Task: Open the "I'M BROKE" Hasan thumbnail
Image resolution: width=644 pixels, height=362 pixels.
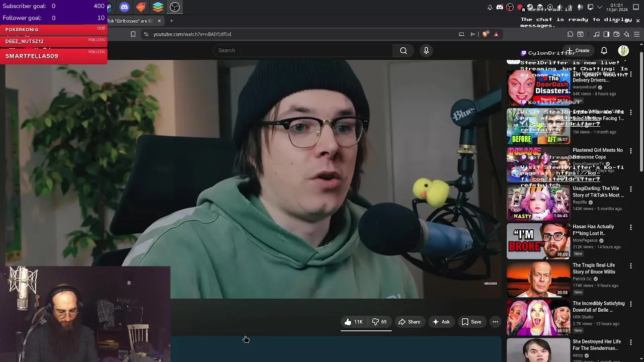Action: coord(538,241)
